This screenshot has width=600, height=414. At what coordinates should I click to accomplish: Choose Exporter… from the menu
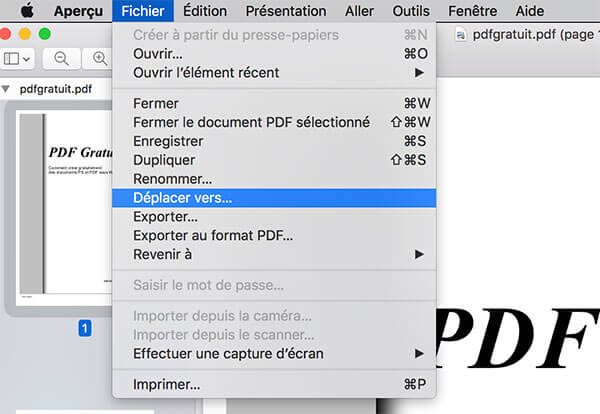pyautogui.click(x=274, y=217)
